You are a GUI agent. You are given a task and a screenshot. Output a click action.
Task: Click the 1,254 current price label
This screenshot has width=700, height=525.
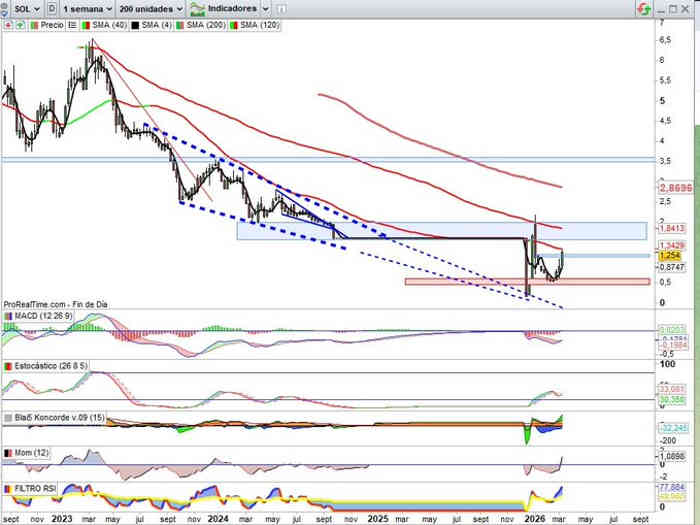(x=670, y=256)
